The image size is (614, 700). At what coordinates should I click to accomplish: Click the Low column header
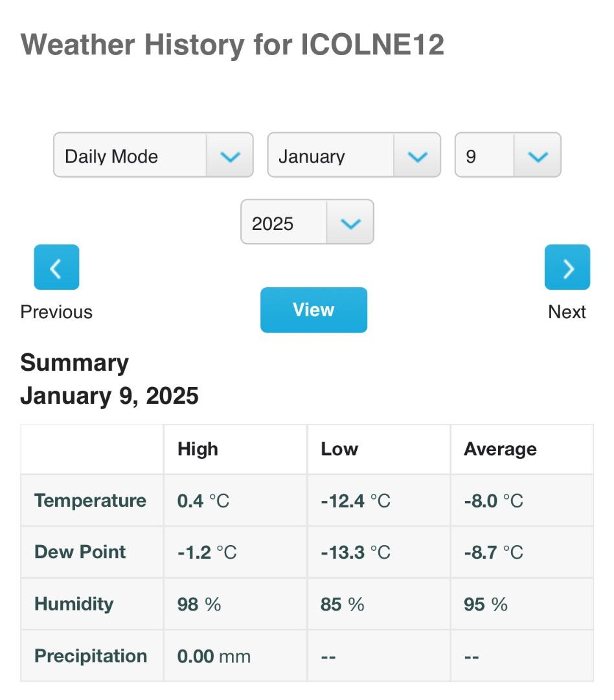click(339, 449)
